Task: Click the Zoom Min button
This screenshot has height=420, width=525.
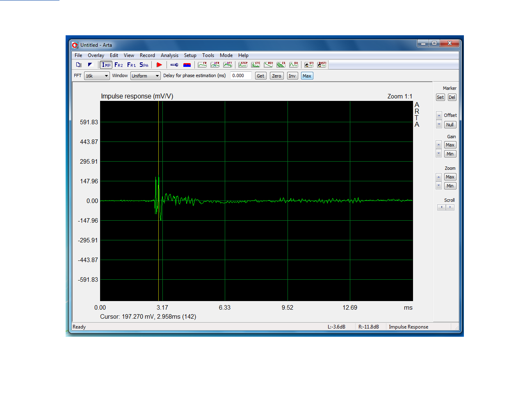Action: (450, 186)
